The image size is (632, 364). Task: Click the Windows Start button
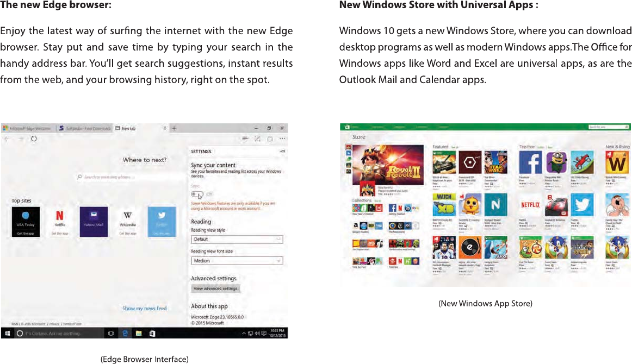pyautogui.click(x=7, y=334)
